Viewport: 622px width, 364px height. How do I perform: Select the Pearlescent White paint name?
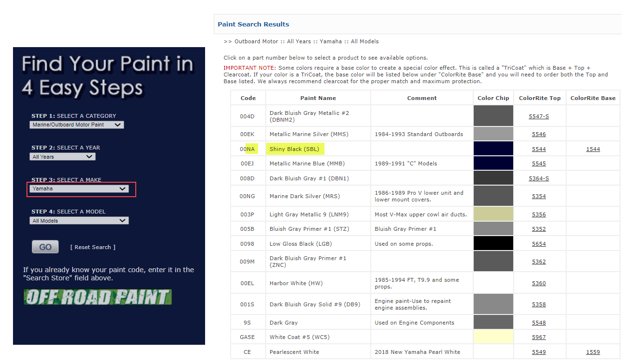click(x=294, y=352)
